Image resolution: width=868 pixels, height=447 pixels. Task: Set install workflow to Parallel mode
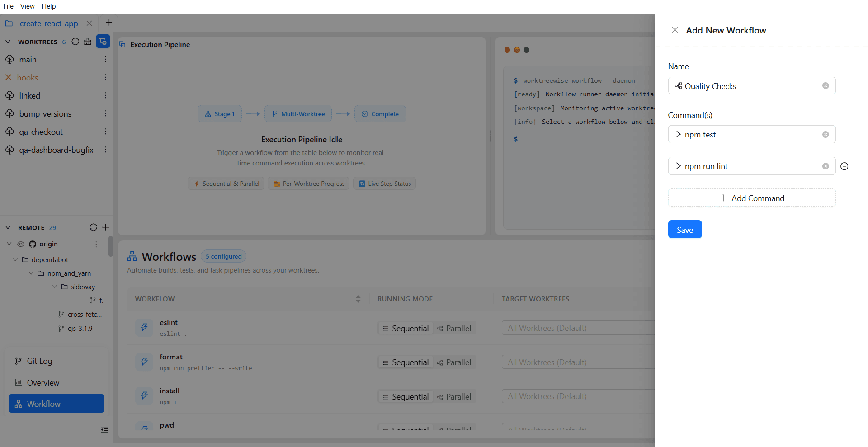pos(454,397)
